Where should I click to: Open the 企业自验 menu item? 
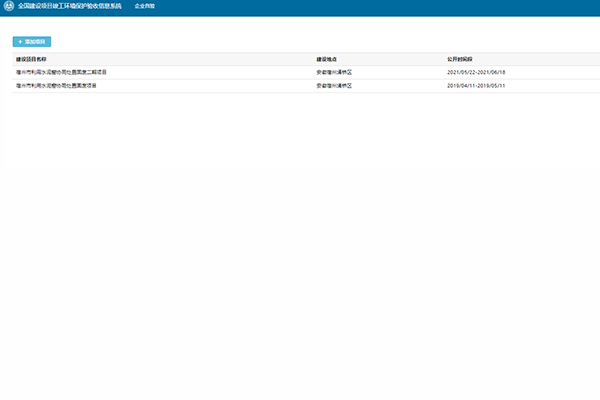tap(145, 6)
